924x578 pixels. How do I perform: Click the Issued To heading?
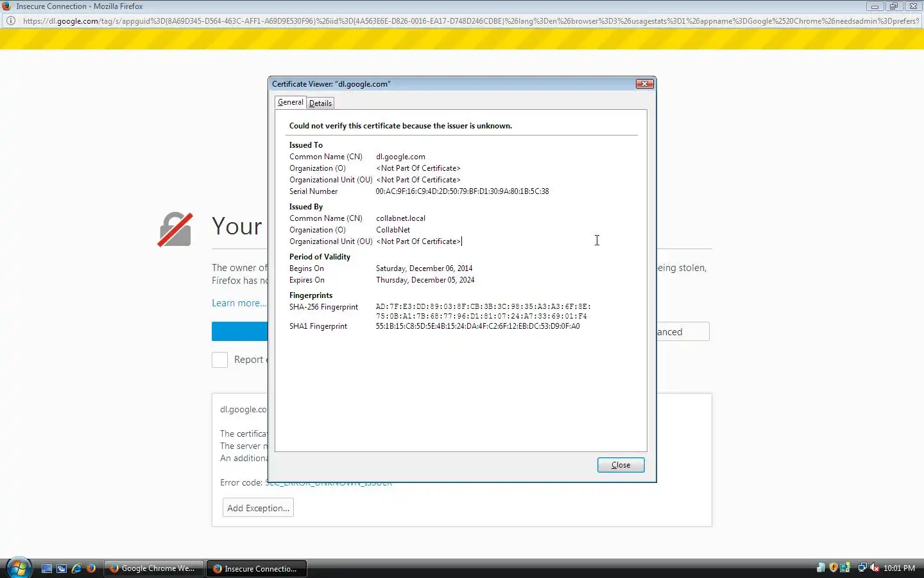tap(306, 145)
